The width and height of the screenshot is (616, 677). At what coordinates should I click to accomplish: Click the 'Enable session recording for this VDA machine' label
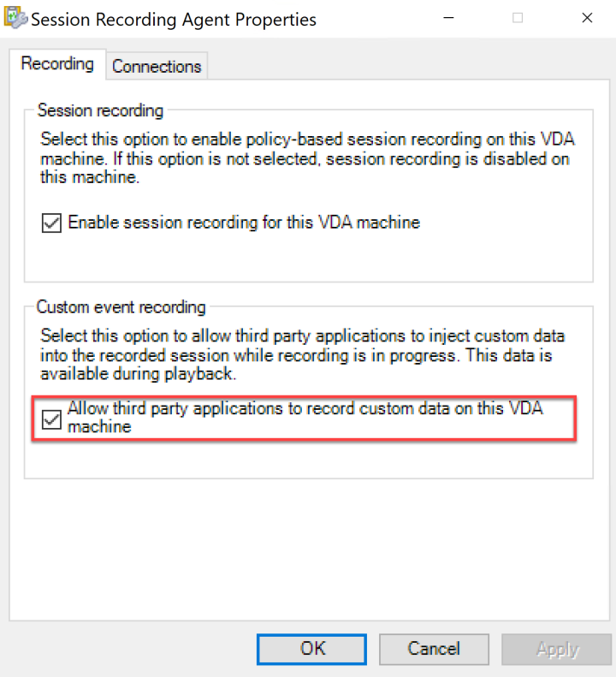(244, 223)
